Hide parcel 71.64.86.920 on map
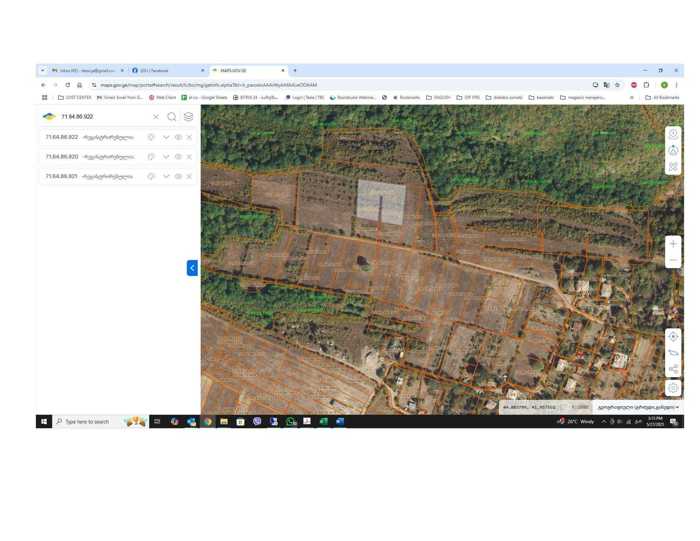Screen dimensions: 700x541 [178, 157]
